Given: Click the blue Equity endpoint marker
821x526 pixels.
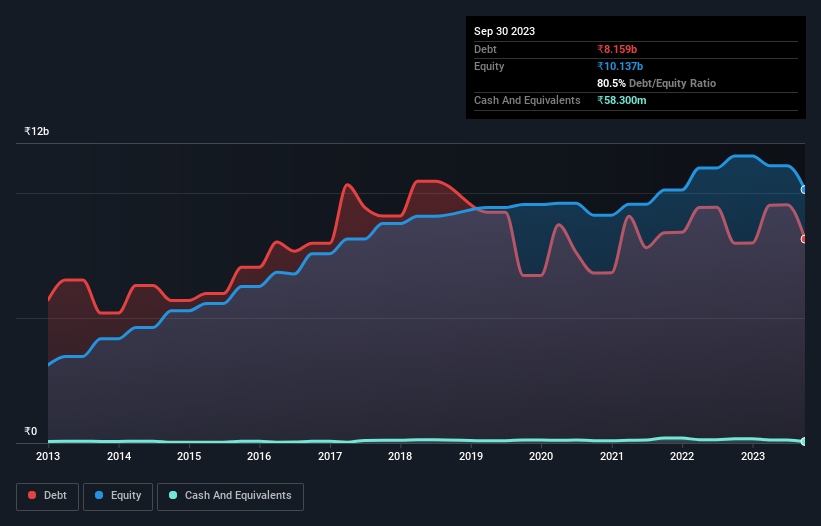Looking at the screenshot, I should pos(804,190).
